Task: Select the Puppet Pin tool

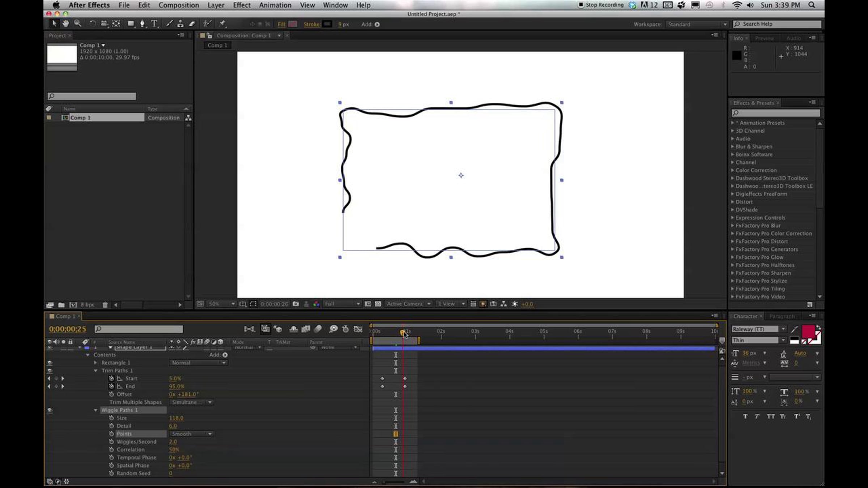Action: point(222,24)
